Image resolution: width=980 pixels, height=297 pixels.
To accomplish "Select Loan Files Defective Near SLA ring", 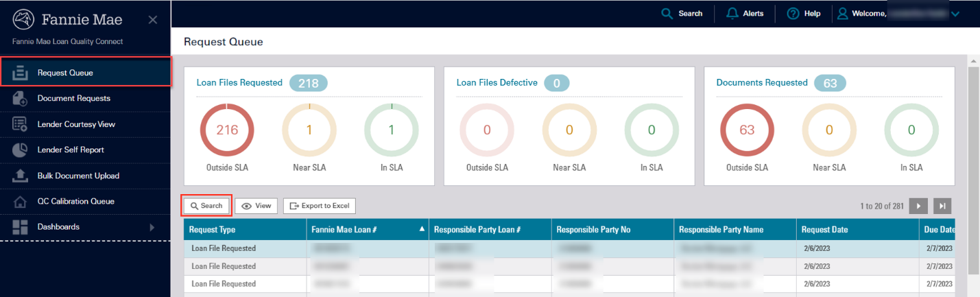I will [569, 130].
